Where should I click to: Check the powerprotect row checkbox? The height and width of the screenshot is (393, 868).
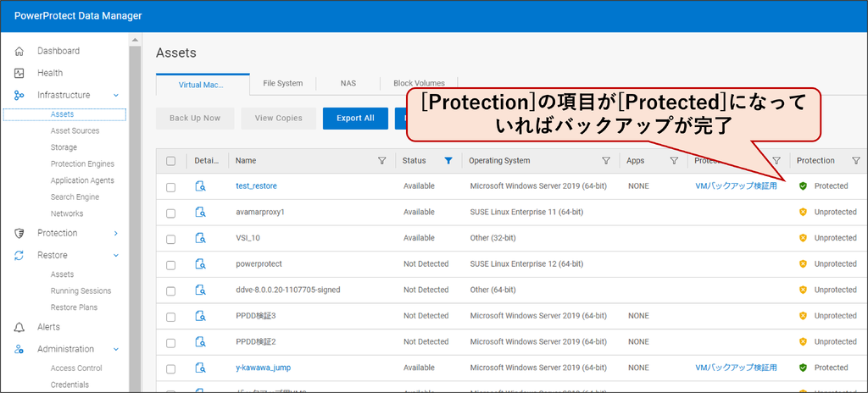(x=171, y=265)
